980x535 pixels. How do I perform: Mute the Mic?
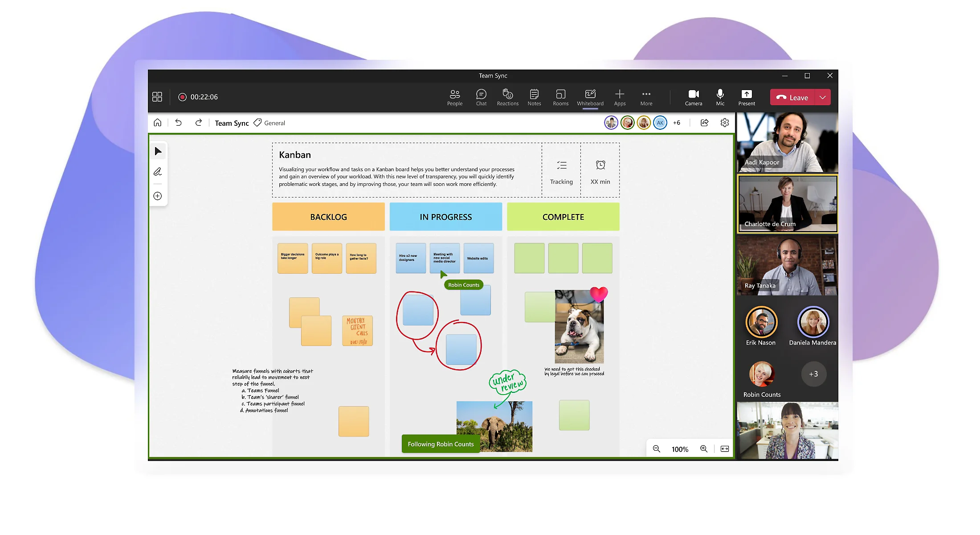(x=720, y=97)
